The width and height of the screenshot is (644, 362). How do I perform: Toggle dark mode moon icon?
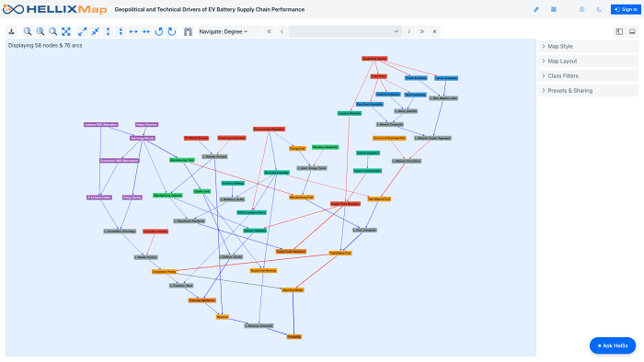pyautogui.click(x=599, y=9)
